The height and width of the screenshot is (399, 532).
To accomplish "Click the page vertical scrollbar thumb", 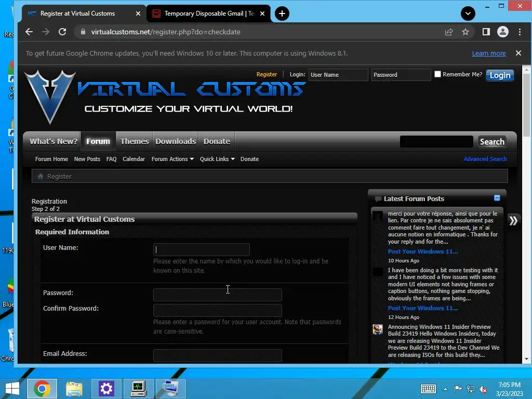I will point(526,105).
